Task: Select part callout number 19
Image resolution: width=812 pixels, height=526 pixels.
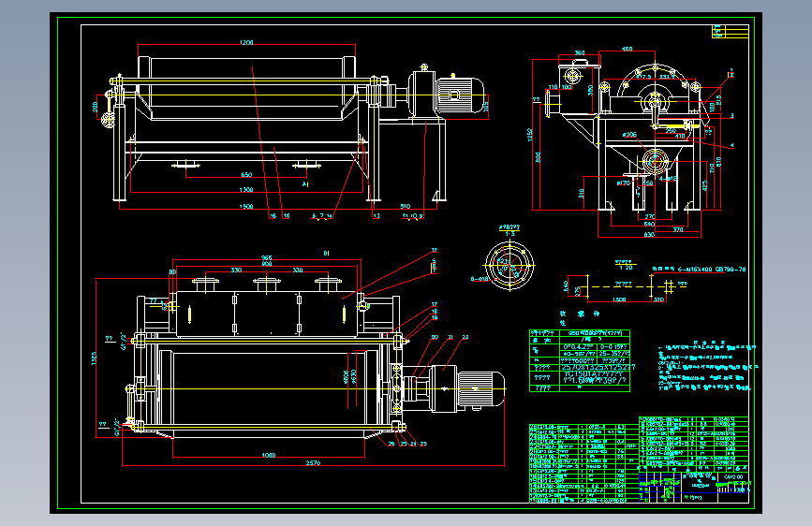Action: 434,317
